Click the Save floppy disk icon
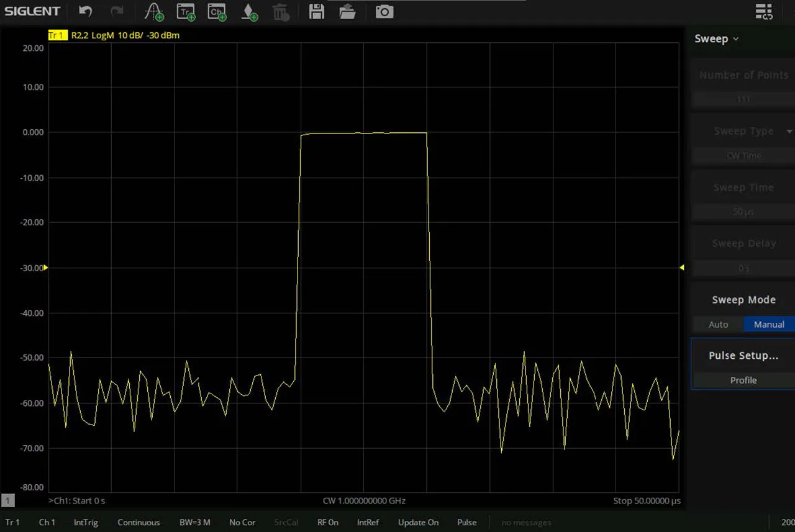The height and width of the screenshot is (532, 795). pyautogui.click(x=317, y=12)
